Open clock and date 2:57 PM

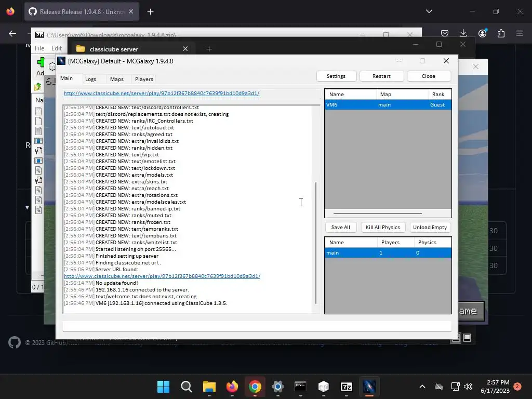(495, 387)
